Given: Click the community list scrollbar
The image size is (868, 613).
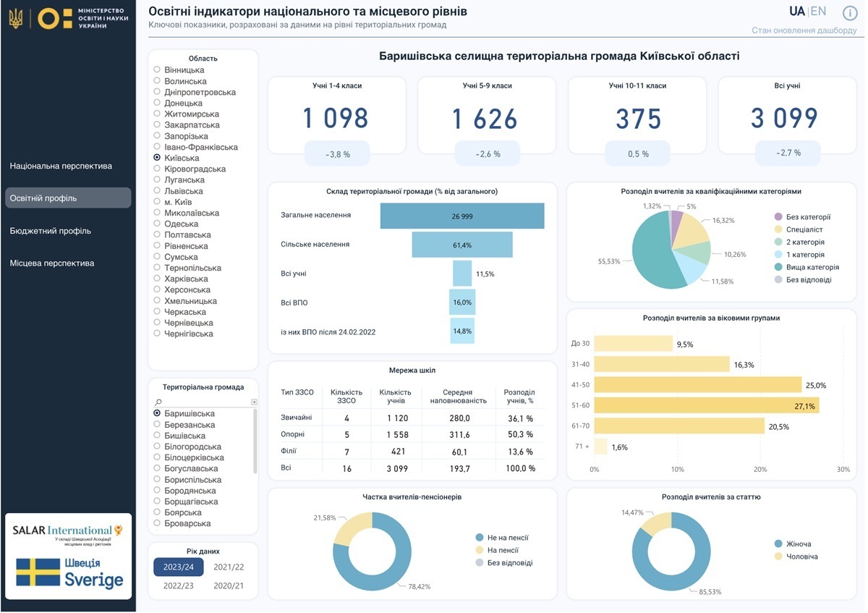Looking at the screenshot, I should click(255, 441).
